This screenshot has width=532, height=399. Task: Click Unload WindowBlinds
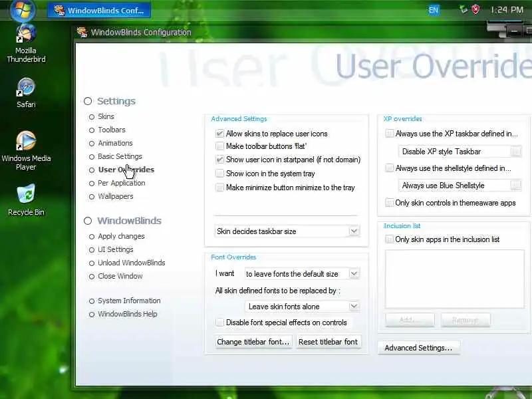[131, 263]
